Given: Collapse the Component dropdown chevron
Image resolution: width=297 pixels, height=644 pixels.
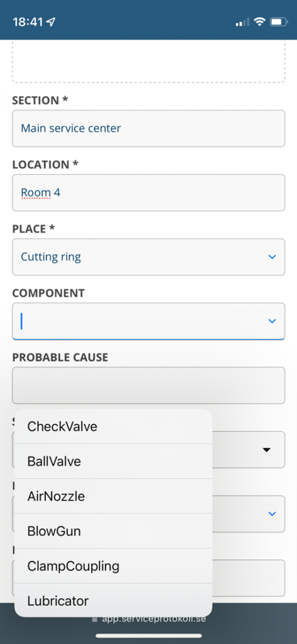Looking at the screenshot, I should pos(271,321).
